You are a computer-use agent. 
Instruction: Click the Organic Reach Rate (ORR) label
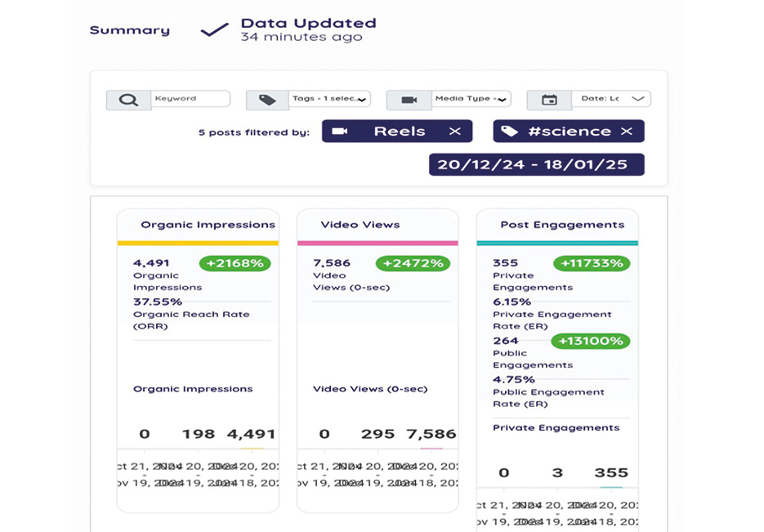click(191, 320)
